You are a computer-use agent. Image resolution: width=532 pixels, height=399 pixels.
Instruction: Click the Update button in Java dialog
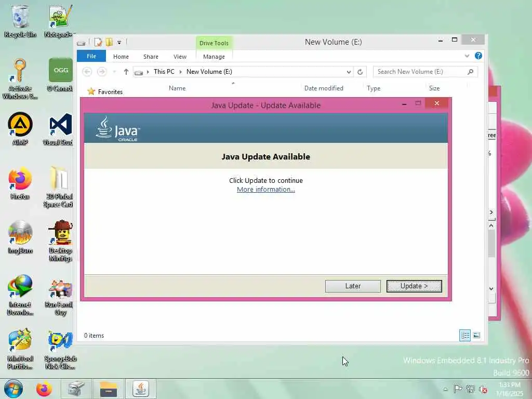pyautogui.click(x=414, y=286)
